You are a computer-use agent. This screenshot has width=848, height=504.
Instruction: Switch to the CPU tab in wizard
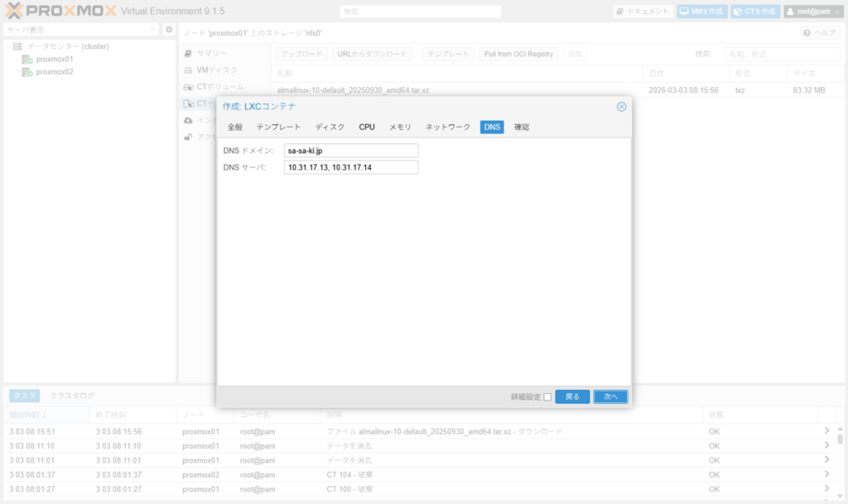click(367, 127)
